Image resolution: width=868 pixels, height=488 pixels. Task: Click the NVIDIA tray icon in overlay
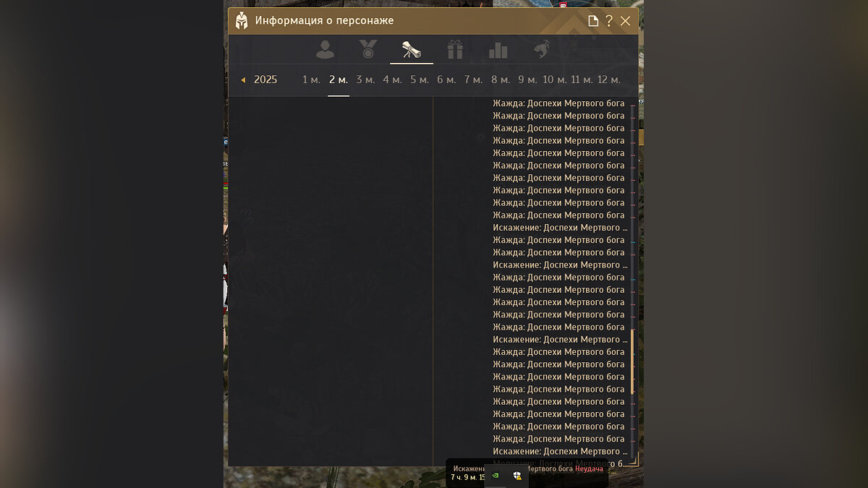click(495, 476)
